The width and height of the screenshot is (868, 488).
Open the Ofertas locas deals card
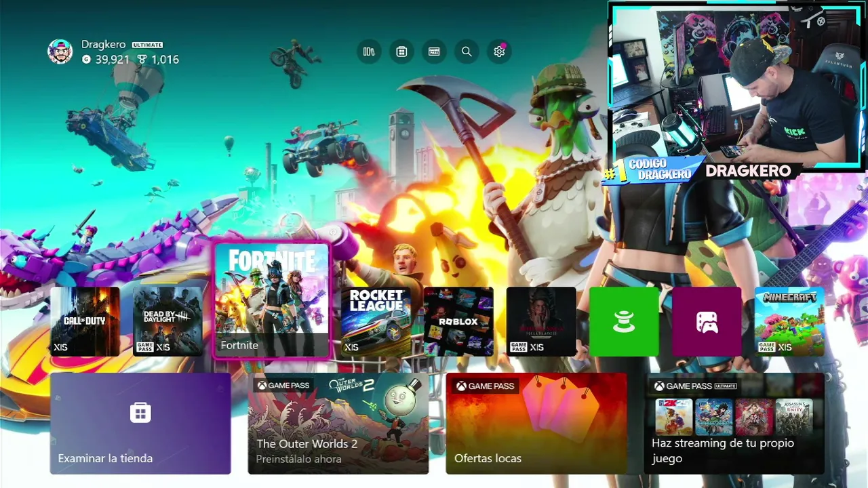(x=536, y=424)
